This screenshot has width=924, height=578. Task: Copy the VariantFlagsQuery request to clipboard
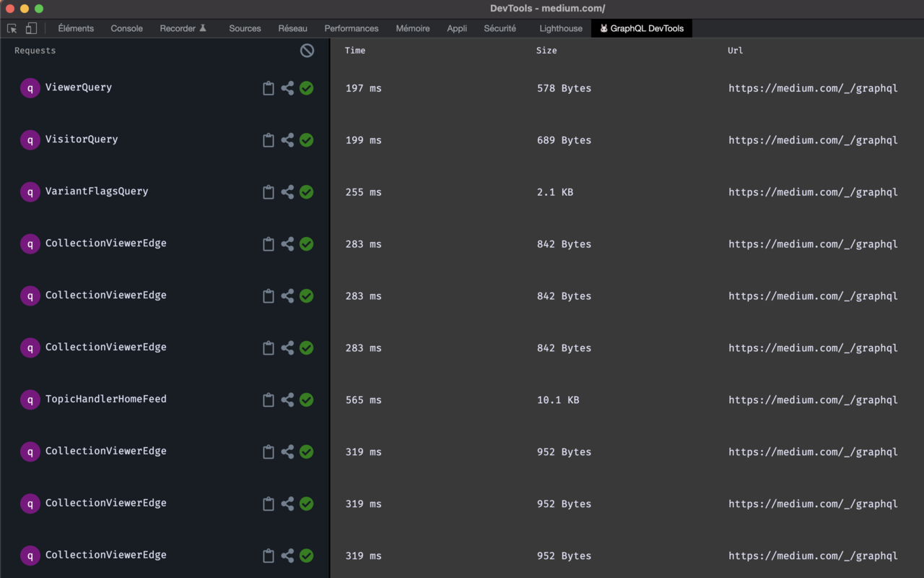[269, 192]
